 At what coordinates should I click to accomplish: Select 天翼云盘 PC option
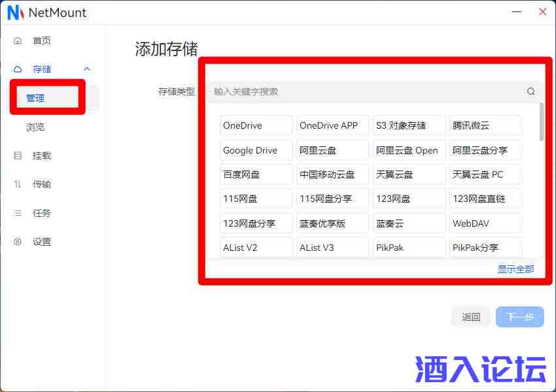(x=486, y=174)
